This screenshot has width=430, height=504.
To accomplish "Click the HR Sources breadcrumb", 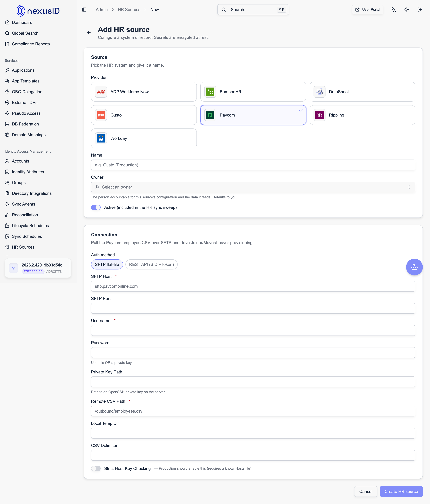I will coord(129,10).
